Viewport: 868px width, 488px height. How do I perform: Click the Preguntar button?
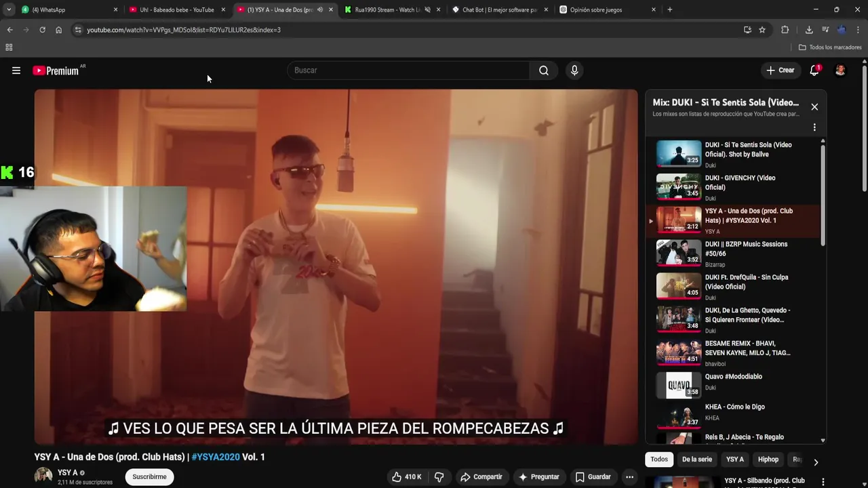coord(539,477)
